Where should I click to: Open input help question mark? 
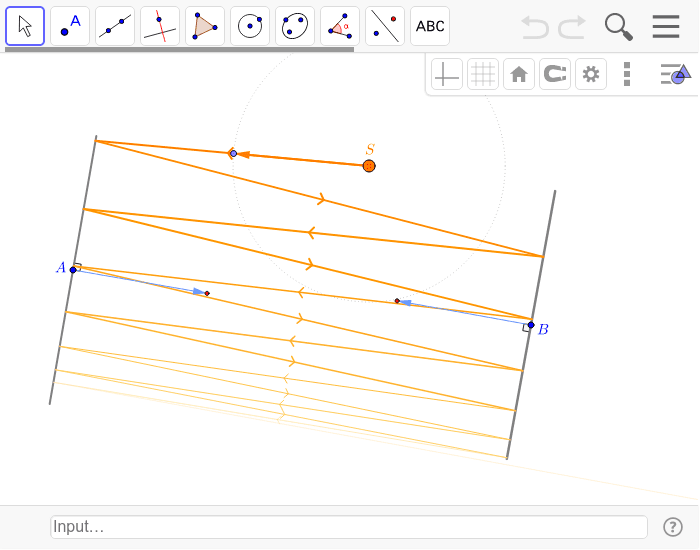[x=672, y=527]
